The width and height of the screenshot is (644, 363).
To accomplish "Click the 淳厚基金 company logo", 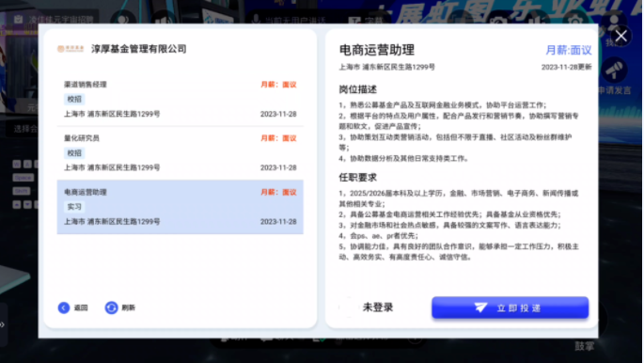I will coord(71,49).
